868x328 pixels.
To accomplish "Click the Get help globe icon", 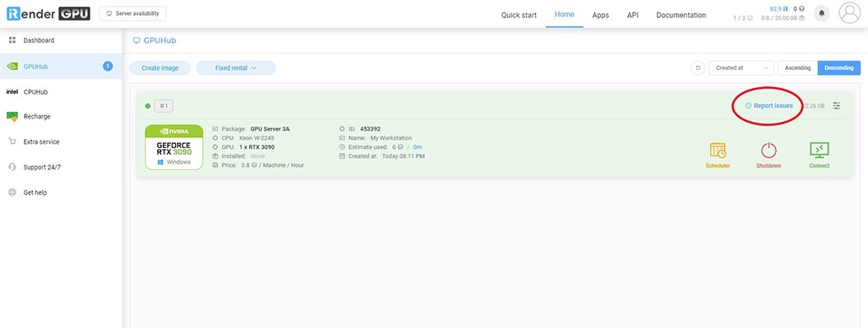I will (12, 192).
